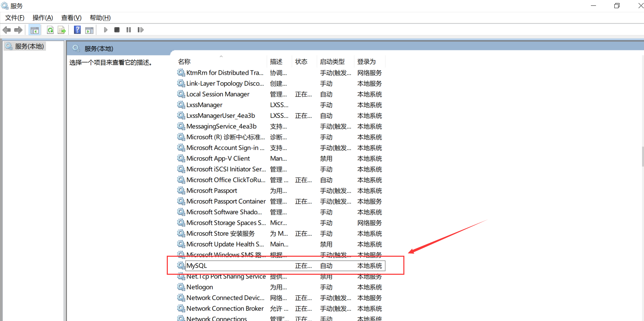The image size is (644, 321).
Task: Navigate forward with the right arrow
Action: (18, 30)
